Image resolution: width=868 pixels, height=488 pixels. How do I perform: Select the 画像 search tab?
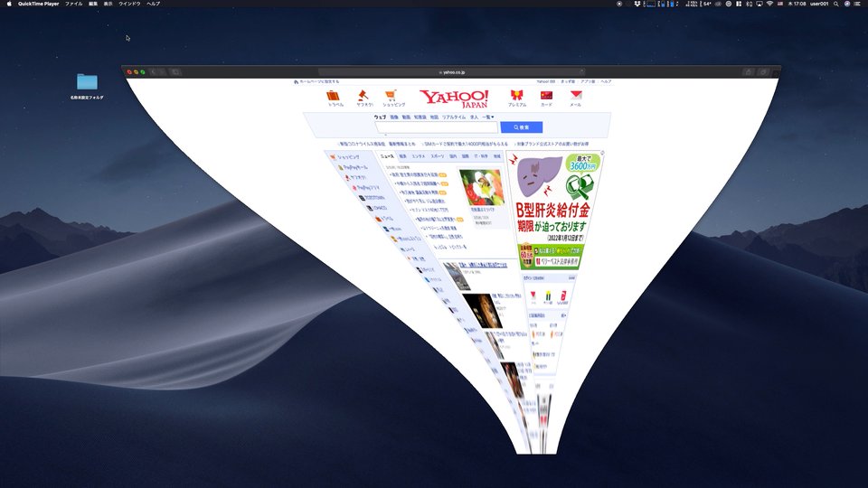pyautogui.click(x=394, y=117)
